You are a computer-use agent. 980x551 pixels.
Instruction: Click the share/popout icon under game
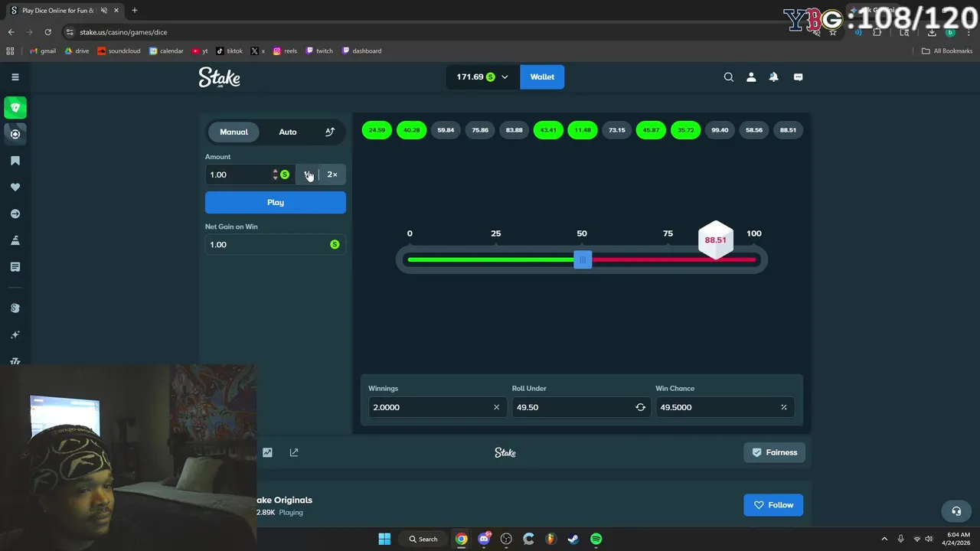tap(294, 452)
